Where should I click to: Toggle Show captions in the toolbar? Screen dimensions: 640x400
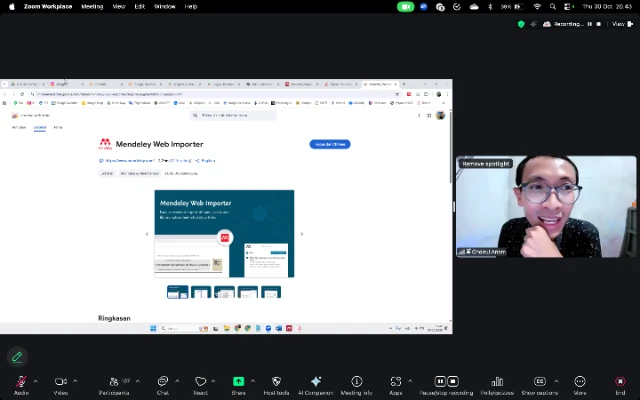539,381
